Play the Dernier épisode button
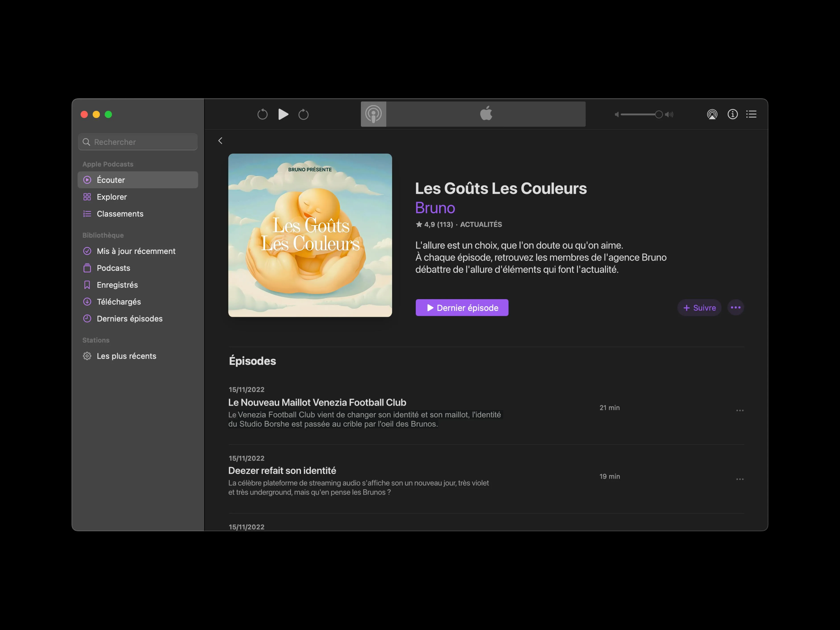This screenshot has width=840, height=630. pyautogui.click(x=462, y=308)
